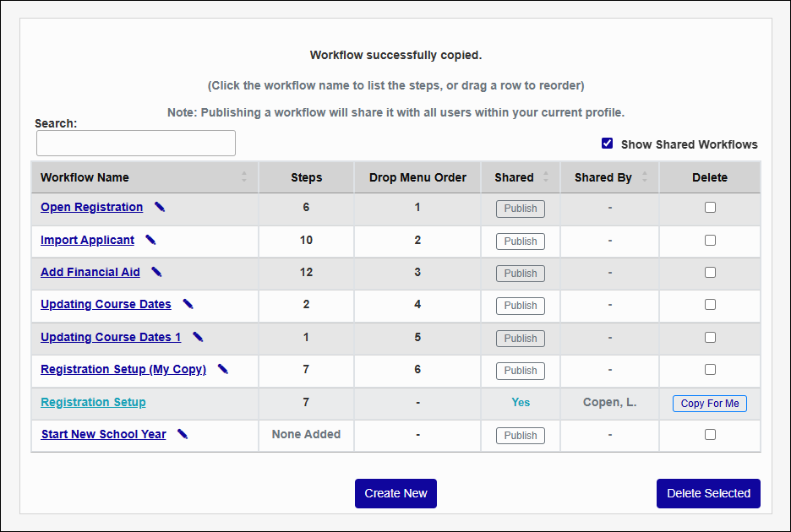791x532 pixels.
Task: Click Drop Menu Order column header
Action: point(417,177)
